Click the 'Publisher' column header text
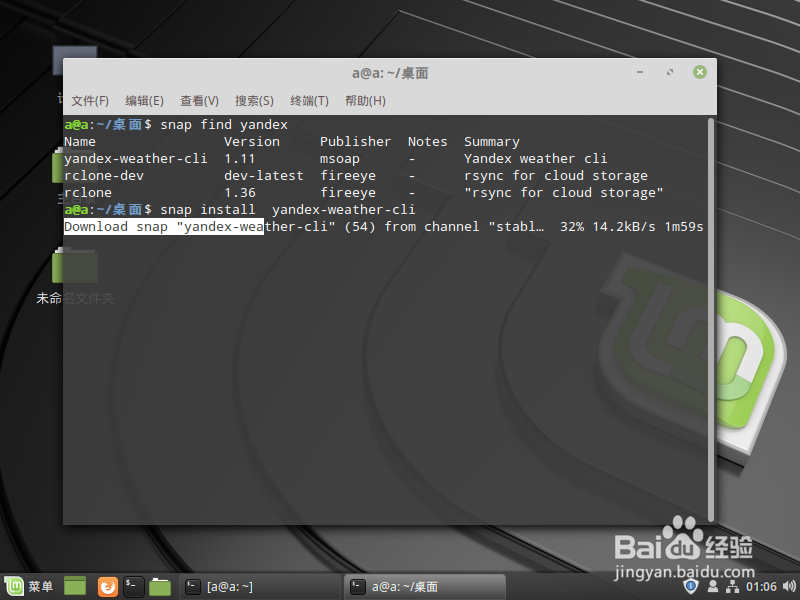This screenshot has height=600, width=800. click(x=356, y=142)
